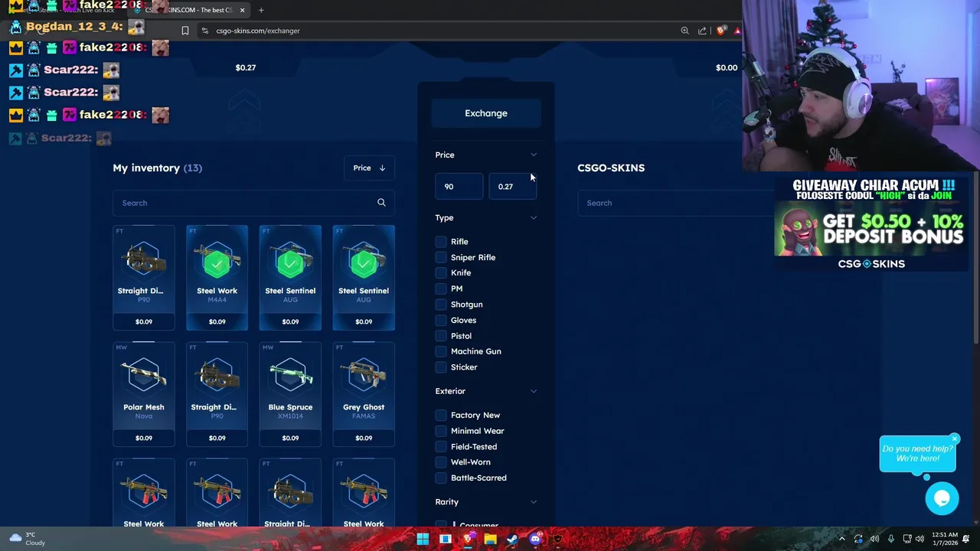Collapse the Exterior filter section
The width and height of the screenshot is (980, 551).
click(x=534, y=391)
